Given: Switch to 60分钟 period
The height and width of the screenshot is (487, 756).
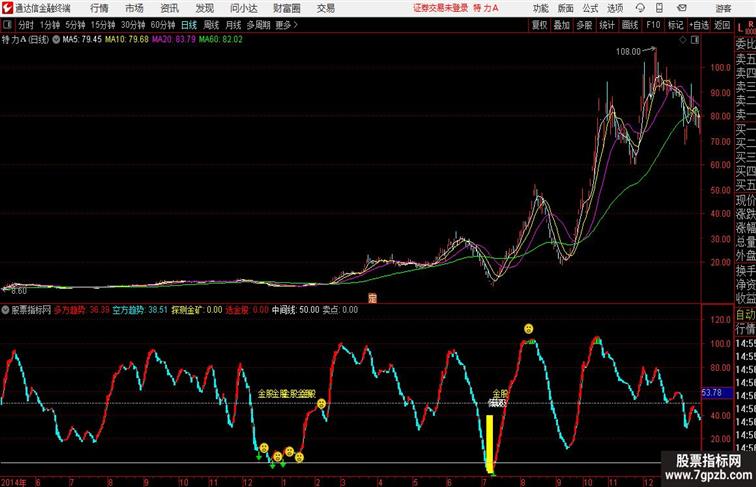Looking at the screenshot, I should pos(163,25).
